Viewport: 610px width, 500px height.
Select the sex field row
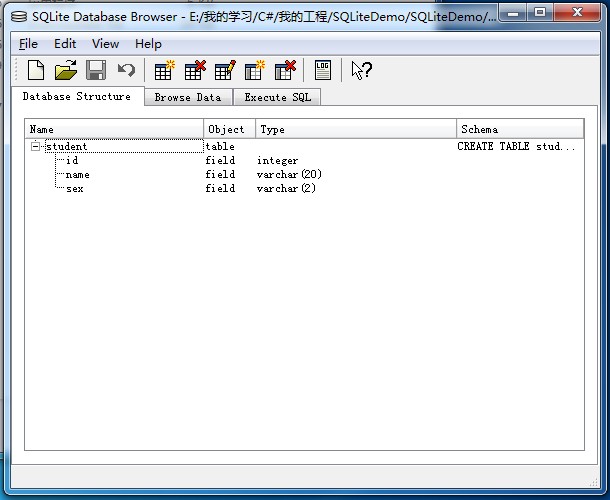(304, 188)
